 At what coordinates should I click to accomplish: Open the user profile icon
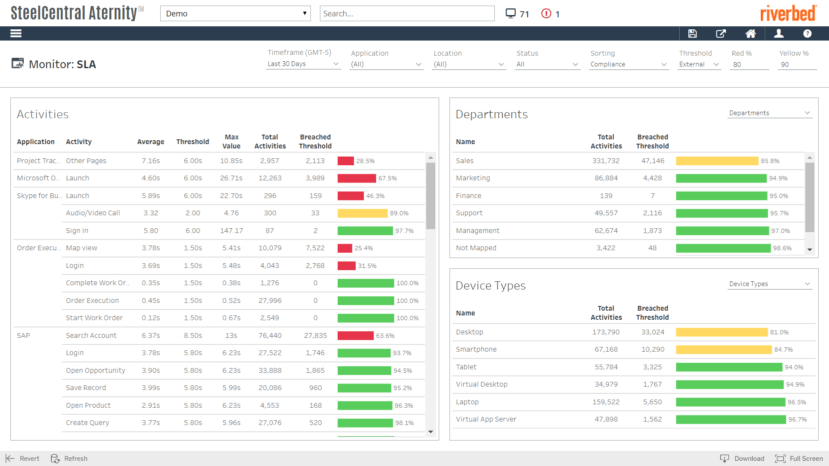[x=779, y=33]
